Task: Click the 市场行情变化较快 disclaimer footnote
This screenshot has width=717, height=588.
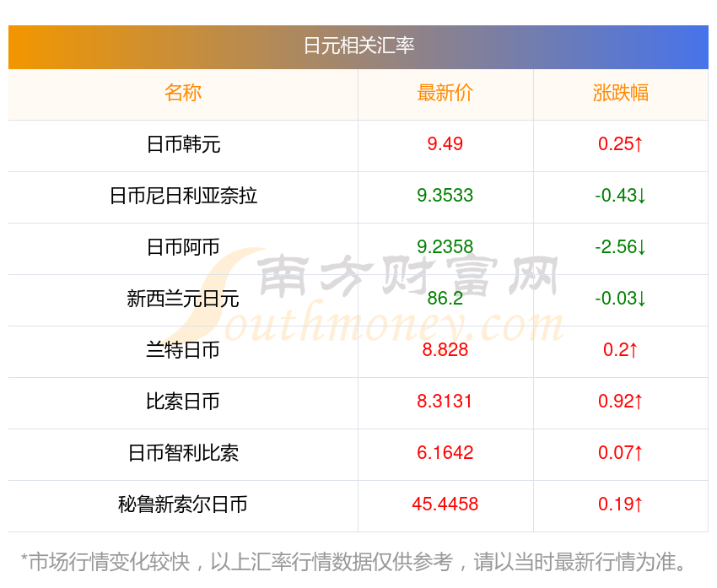Action: pos(353,562)
